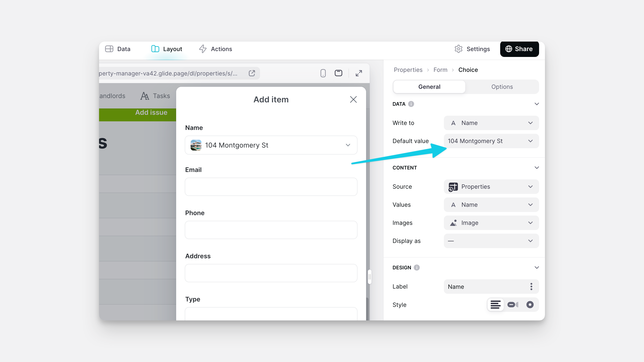This screenshot has height=362, width=644.
Task: Click Properties in the breadcrumb
Action: tap(408, 70)
